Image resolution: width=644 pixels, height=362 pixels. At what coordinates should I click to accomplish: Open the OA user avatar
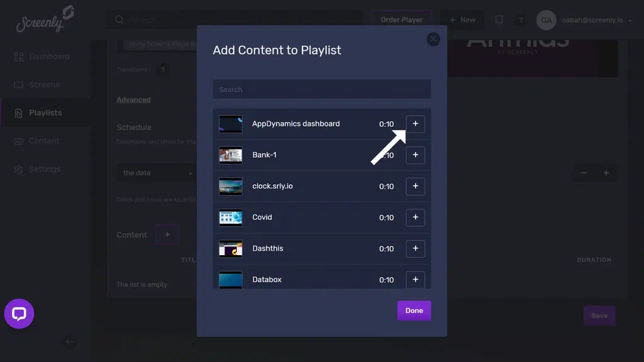(x=547, y=19)
